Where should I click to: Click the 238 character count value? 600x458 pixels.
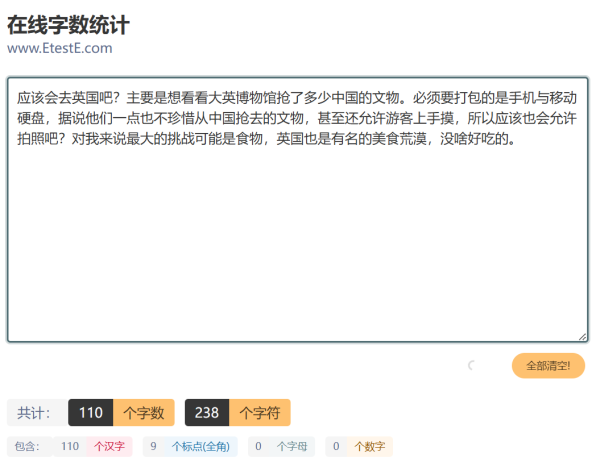click(x=207, y=412)
